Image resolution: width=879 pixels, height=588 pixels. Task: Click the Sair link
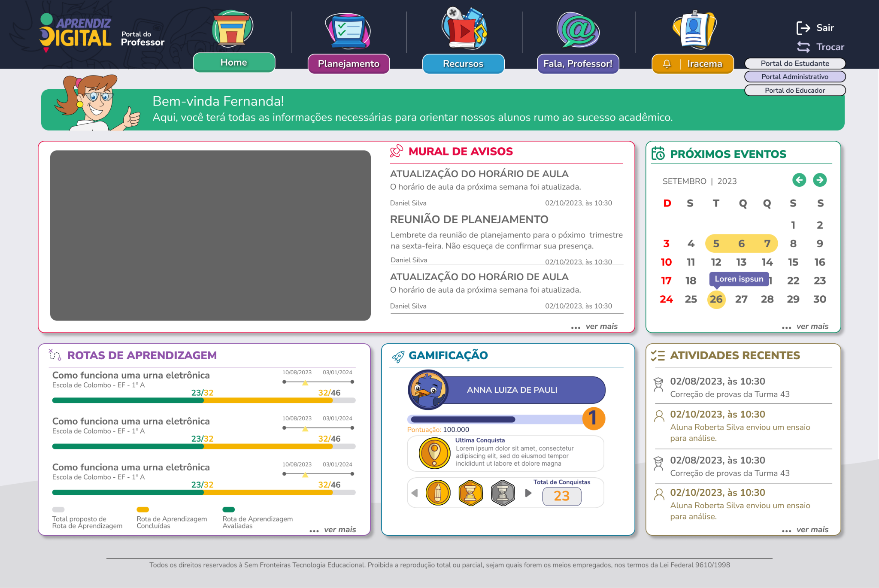point(825,28)
